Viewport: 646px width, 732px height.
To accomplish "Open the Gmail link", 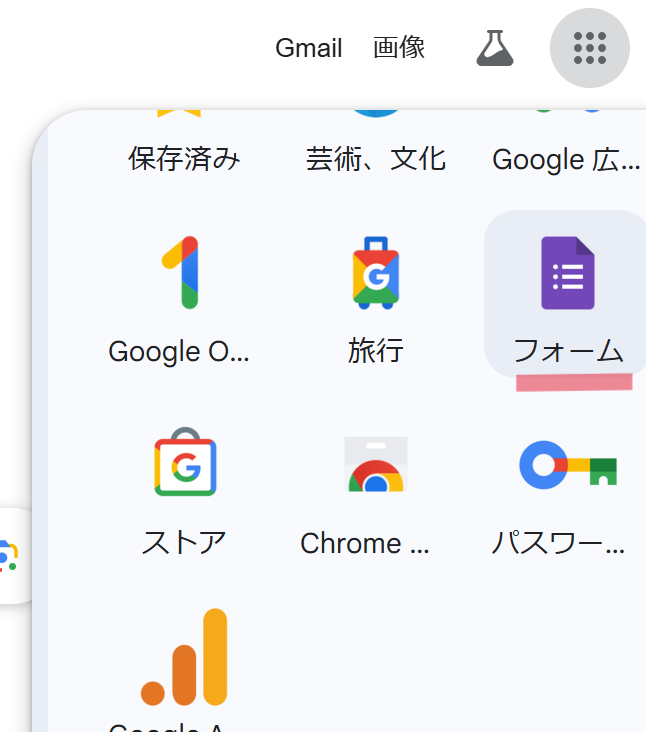I will coord(309,48).
